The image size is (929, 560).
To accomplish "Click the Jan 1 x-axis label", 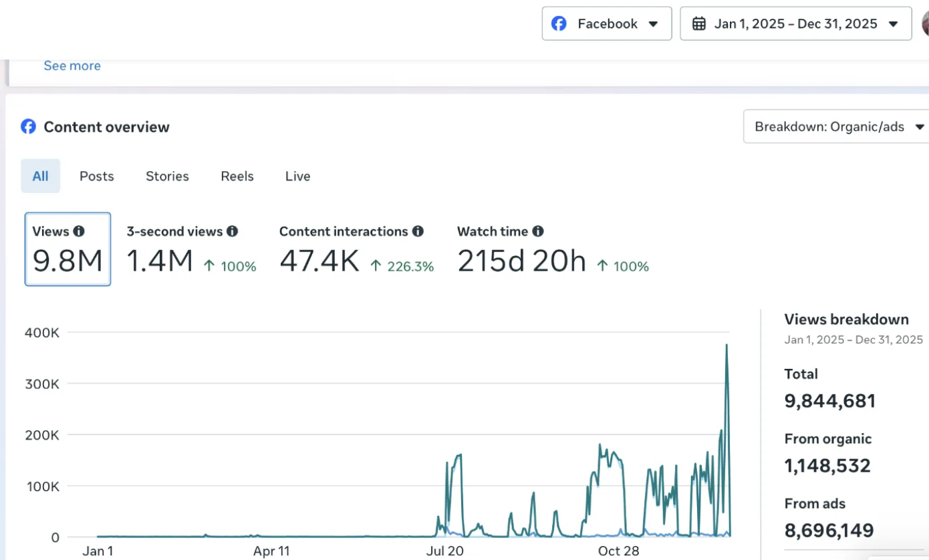I will (x=98, y=551).
